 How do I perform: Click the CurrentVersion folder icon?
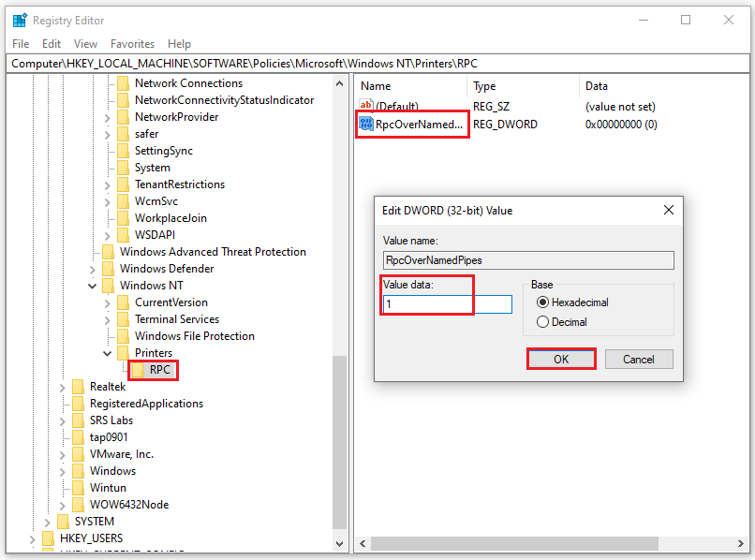click(x=123, y=302)
